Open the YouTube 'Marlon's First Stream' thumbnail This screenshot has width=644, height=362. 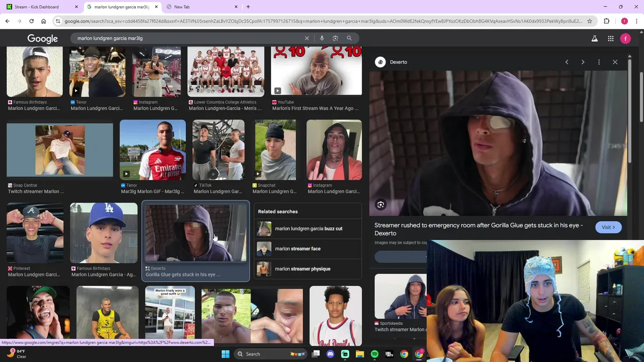tap(316, 71)
